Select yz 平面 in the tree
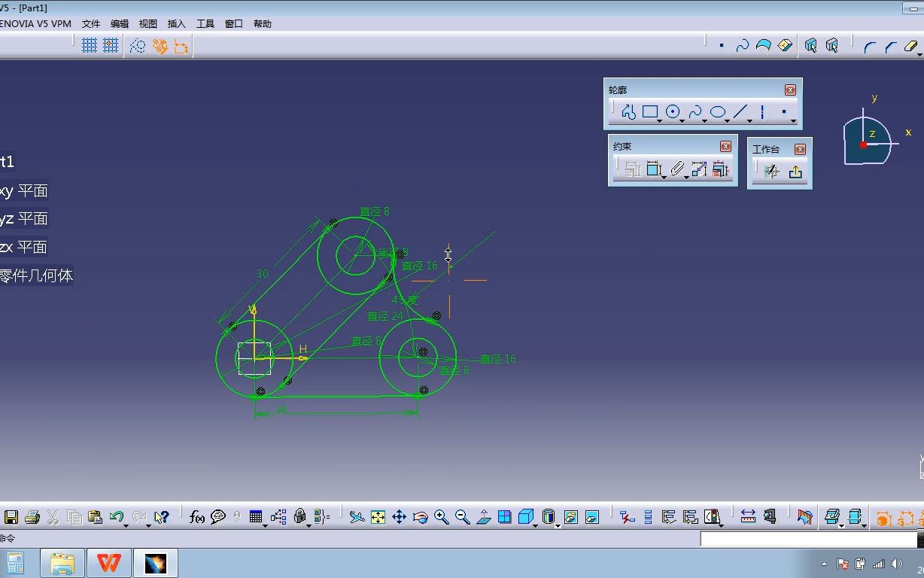Image resolution: width=924 pixels, height=578 pixels. coord(23,218)
